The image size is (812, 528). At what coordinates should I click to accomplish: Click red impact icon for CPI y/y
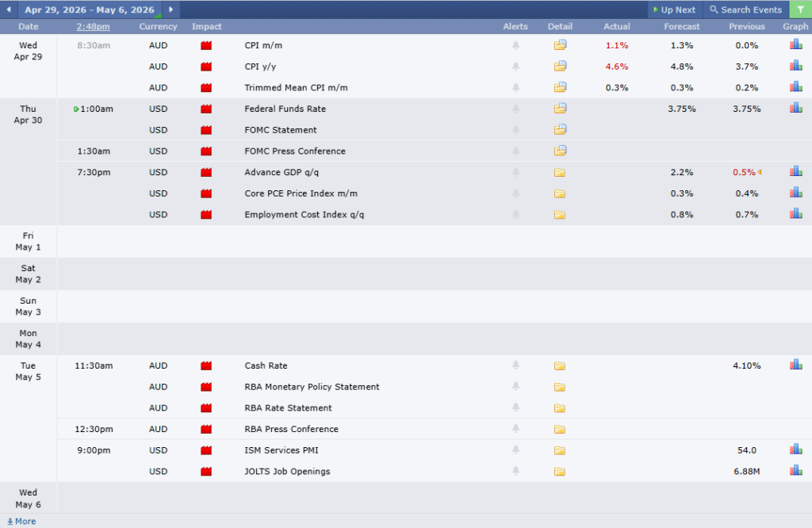coord(206,67)
